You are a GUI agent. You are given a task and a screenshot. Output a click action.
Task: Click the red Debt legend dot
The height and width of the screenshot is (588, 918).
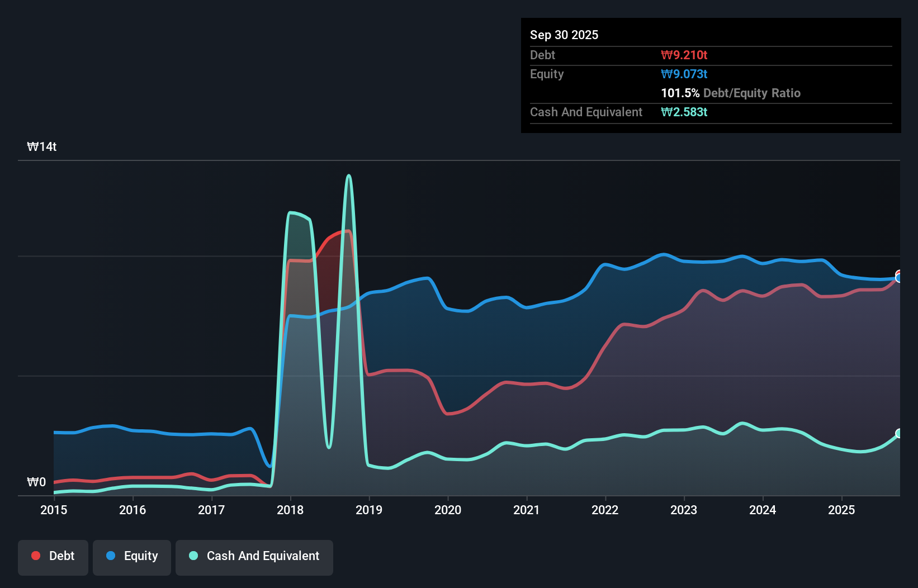[35, 556]
